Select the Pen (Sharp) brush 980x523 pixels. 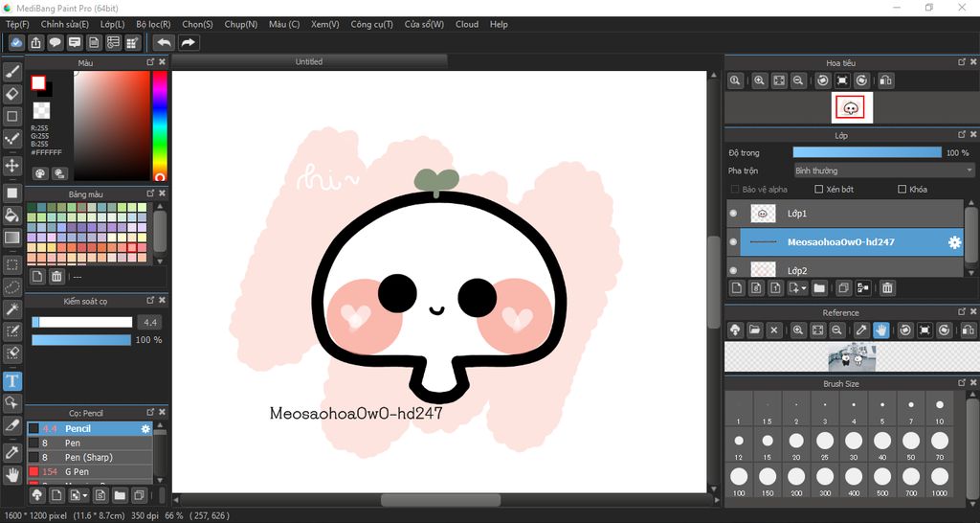click(90, 457)
